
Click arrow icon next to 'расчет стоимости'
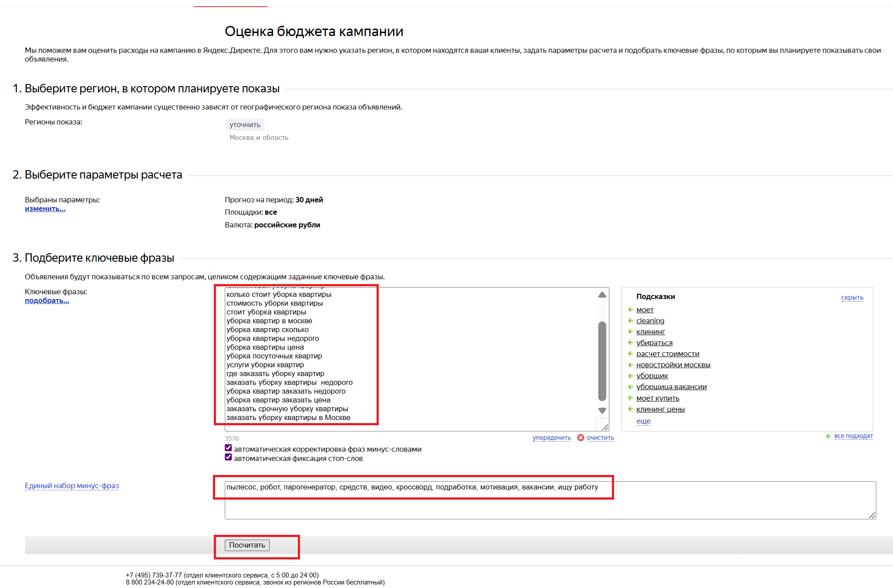pos(630,354)
